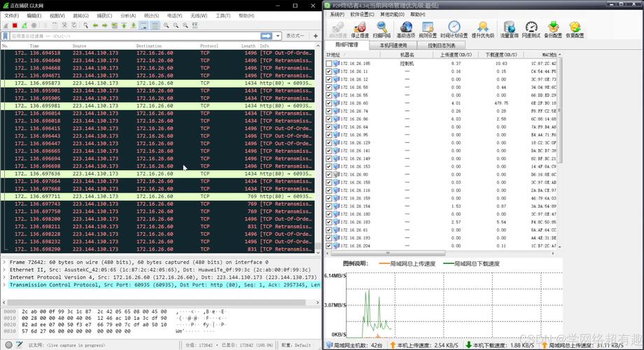644x350 pixels.
Task: Check the box for host 172.16.26.185
Action: tap(329, 63)
